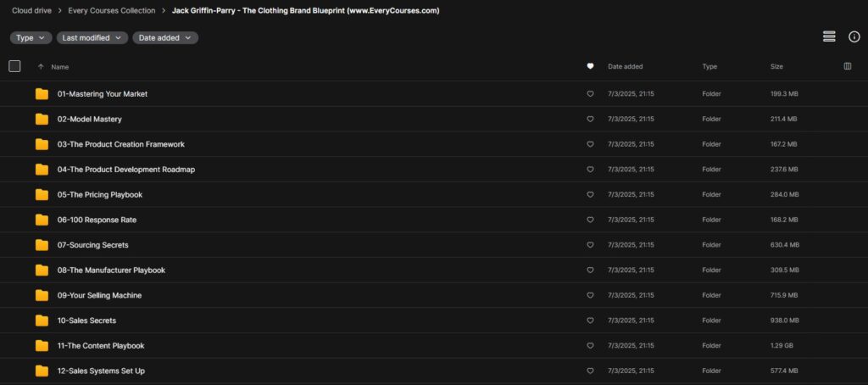Click the 1.29 GB size value
The width and height of the screenshot is (868, 385).
coord(782,346)
